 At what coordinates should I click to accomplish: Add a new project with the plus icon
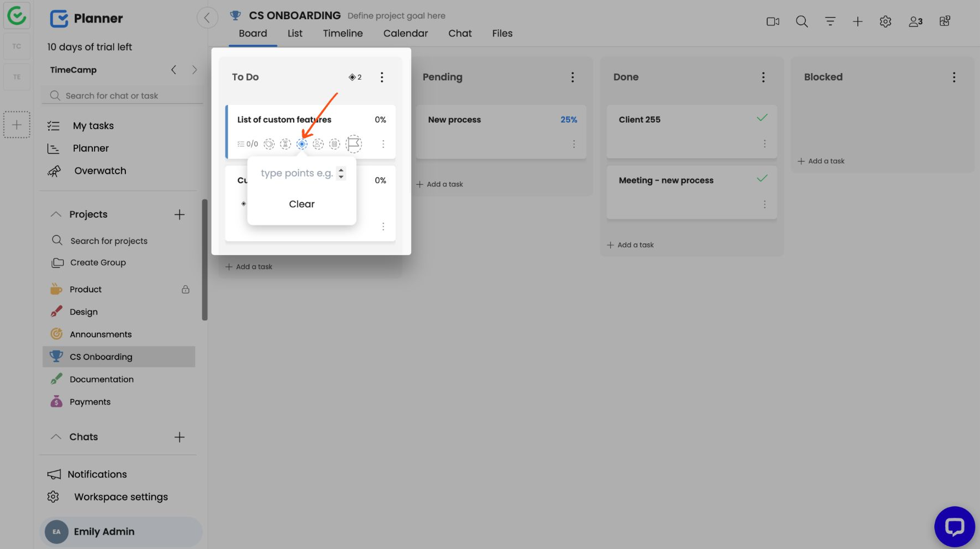point(179,214)
